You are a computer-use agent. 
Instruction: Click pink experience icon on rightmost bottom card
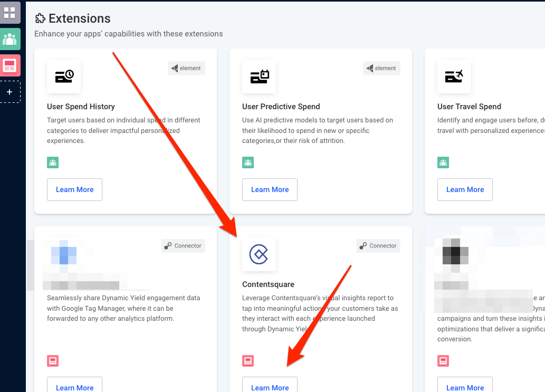pyautogui.click(x=443, y=361)
